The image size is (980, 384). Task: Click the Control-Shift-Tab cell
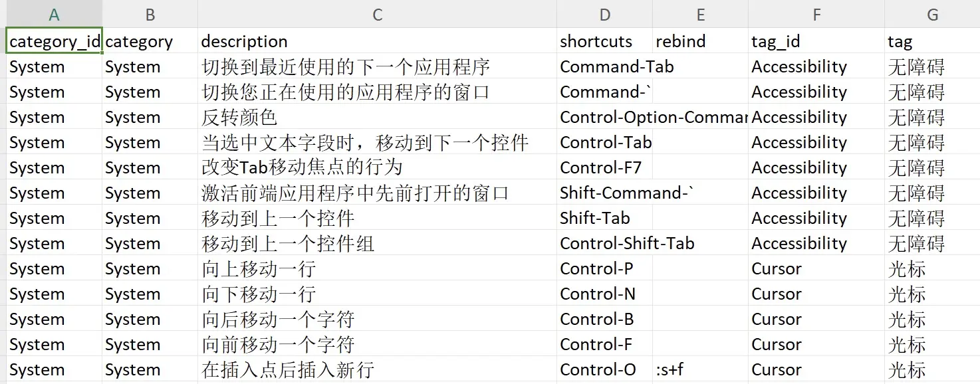(x=604, y=243)
